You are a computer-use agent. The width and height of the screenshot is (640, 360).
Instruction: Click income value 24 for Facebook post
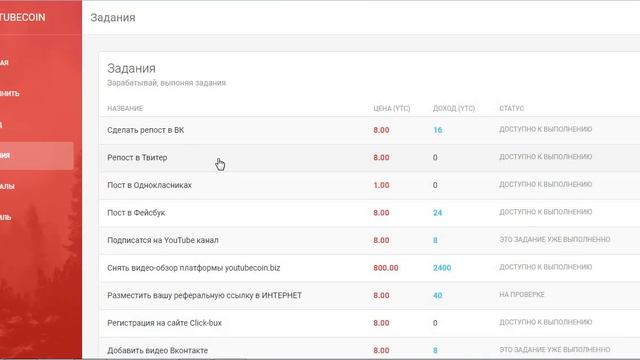(x=438, y=213)
